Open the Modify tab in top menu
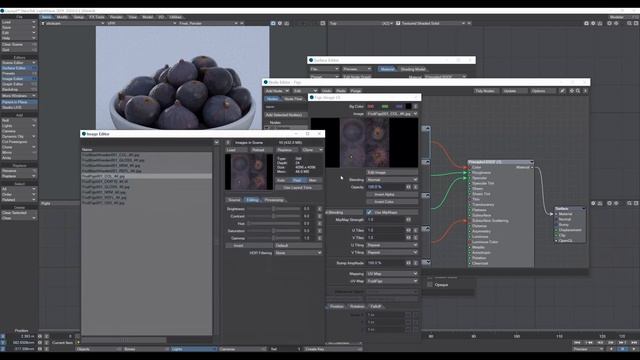 (x=62, y=17)
